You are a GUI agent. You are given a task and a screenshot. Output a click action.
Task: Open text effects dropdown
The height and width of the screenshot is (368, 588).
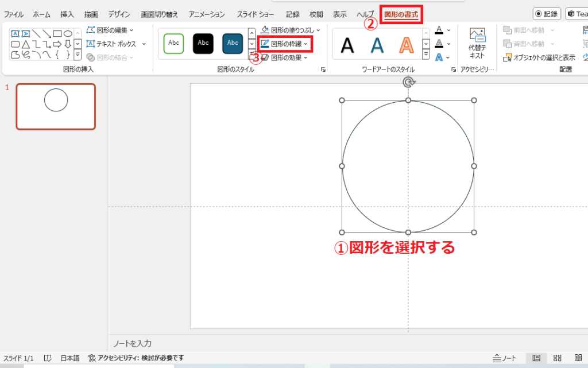click(448, 57)
